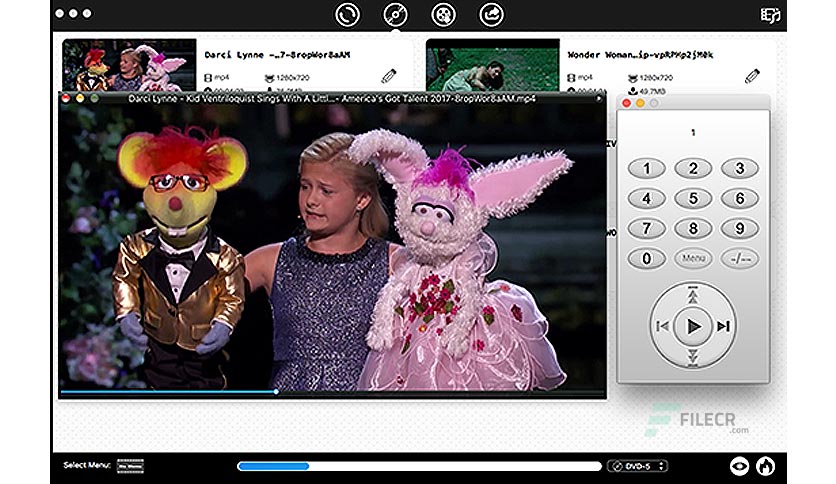Click 1280x720 resolution of Wonder Woman video
Image resolution: width=836 pixels, height=484 pixels.
click(x=656, y=78)
